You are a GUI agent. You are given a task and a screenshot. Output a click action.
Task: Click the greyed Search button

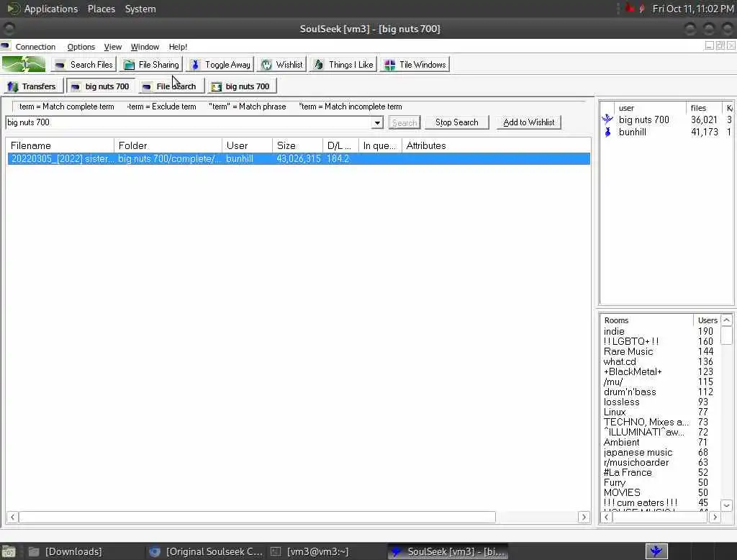click(404, 122)
